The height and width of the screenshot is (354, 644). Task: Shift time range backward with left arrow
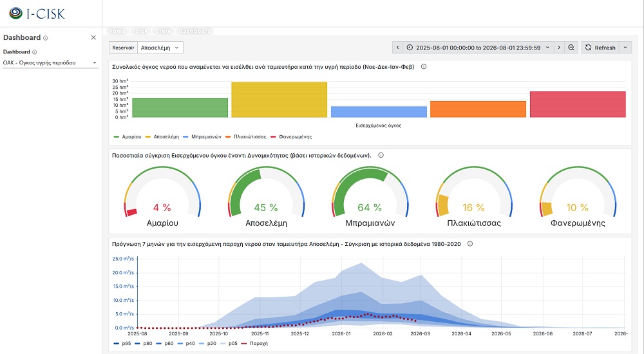[x=398, y=48]
